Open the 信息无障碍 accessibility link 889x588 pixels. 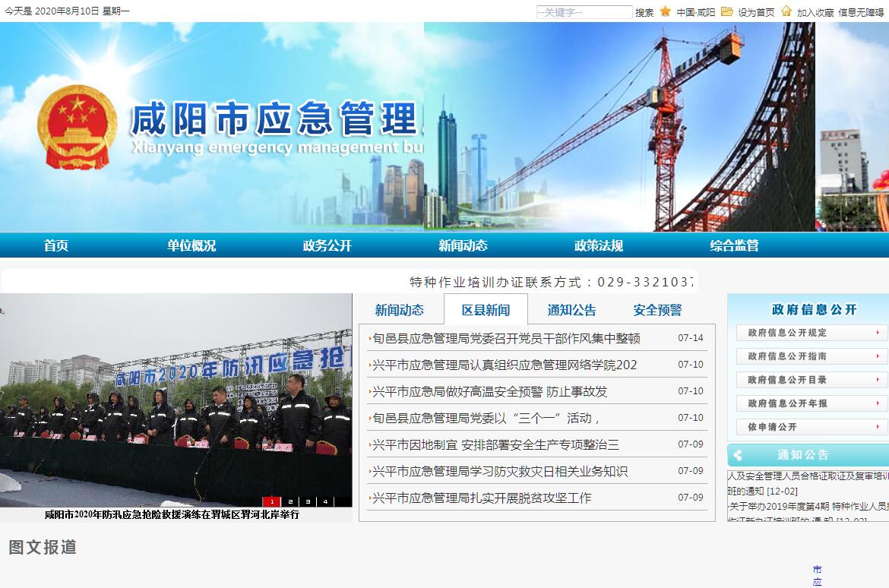861,12
